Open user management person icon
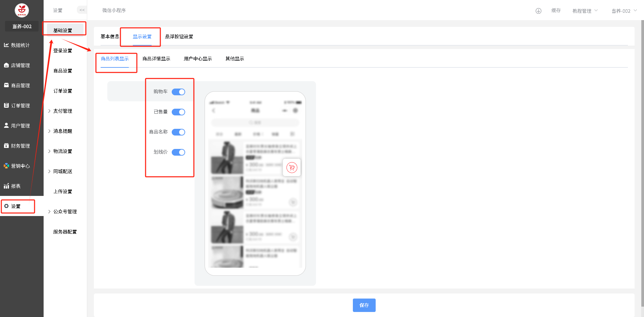This screenshot has height=317, width=644. coord(6,125)
